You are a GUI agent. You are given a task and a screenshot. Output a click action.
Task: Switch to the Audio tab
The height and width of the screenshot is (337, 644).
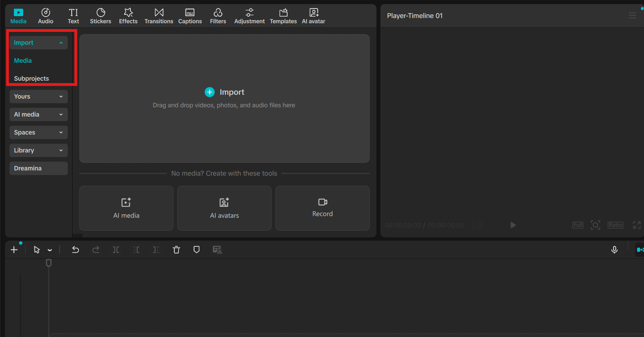tap(46, 16)
